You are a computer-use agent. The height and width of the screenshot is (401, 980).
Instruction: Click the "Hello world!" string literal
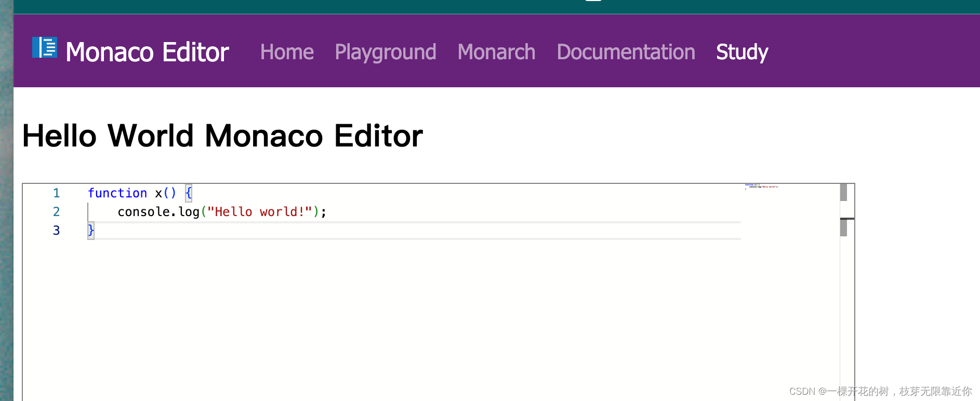tap(260, 212)
